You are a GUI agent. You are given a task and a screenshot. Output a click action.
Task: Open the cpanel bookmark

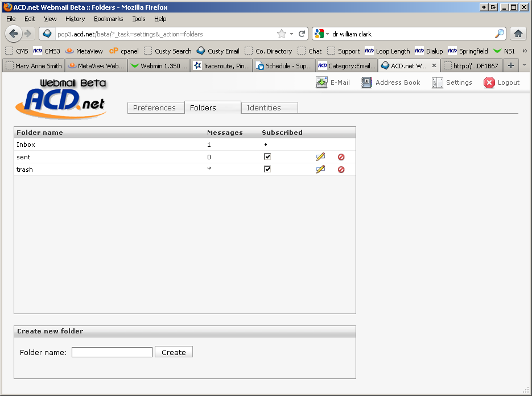124,51
